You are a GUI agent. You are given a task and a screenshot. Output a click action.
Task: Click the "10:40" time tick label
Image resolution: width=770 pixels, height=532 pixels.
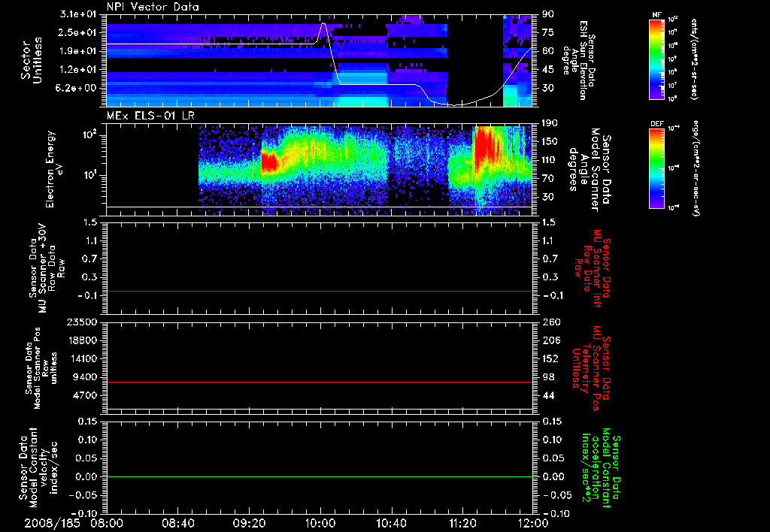[x=391, y=523]
